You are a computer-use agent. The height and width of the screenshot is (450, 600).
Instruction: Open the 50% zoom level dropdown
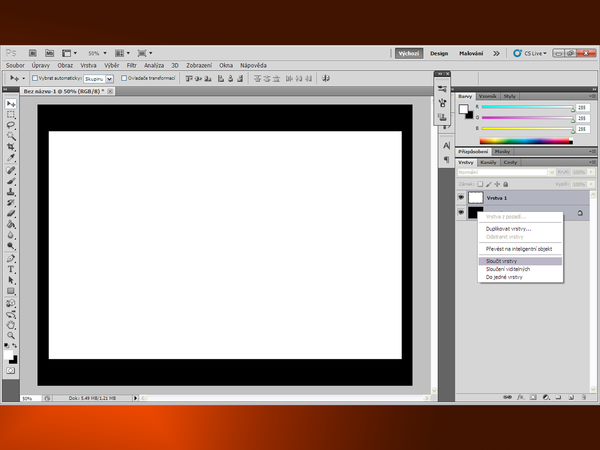pos(97,52)
